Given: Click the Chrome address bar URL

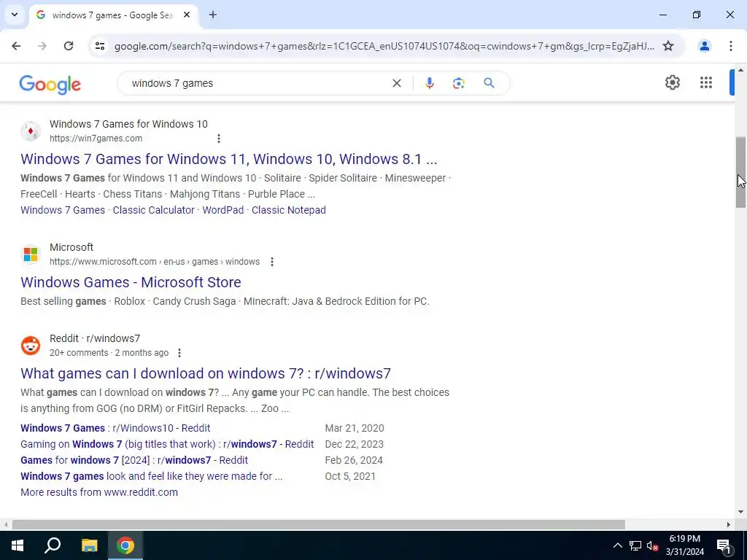Looking at the screenshot, I should [384, 46].
